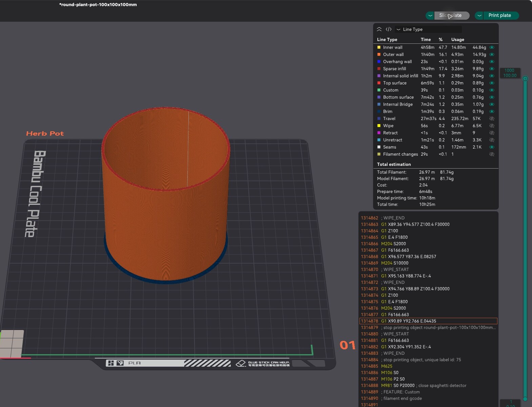Click the bottom handle of layer slider

coord(525,399)
